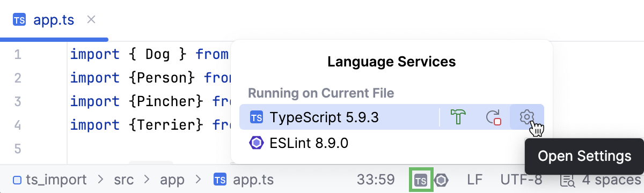Click the ESLint logo in the ESLint 8.9.0 row

(257, 143)
